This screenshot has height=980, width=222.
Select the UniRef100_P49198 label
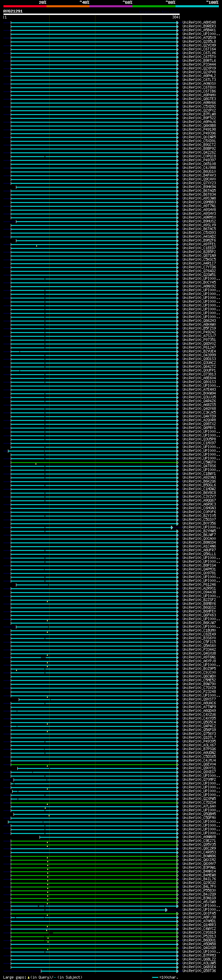(x=199, y=129)
